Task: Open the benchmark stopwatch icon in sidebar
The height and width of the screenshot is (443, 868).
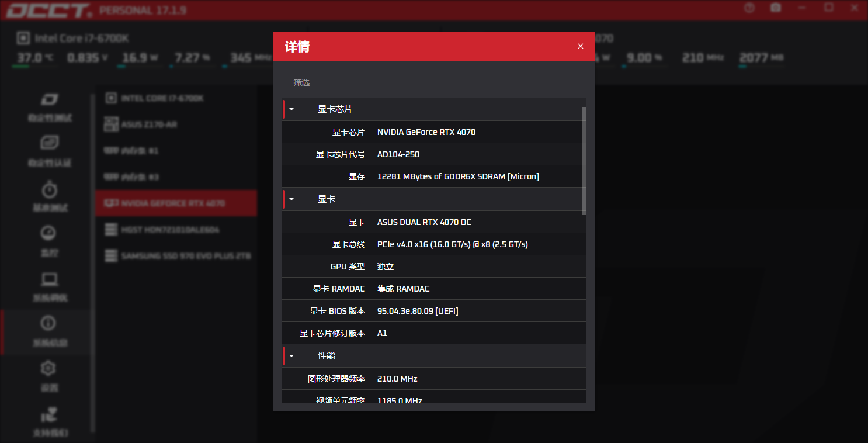Action: (x=49, y=189)
